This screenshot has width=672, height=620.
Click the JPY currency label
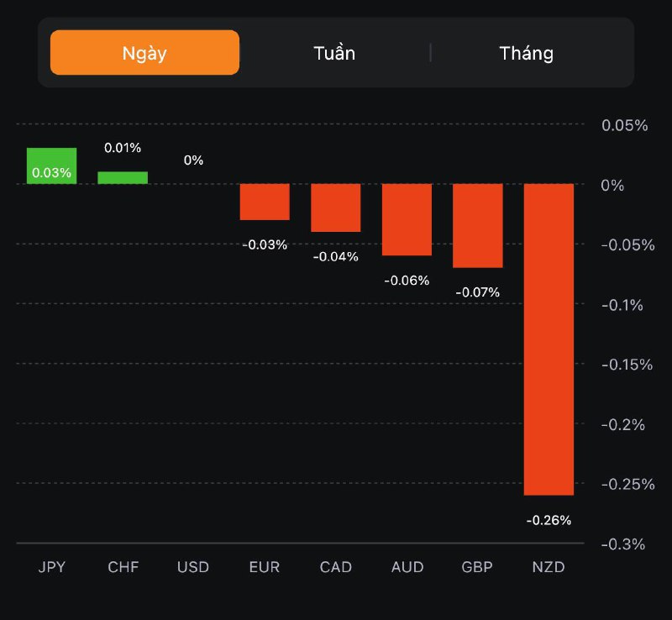coord(51,567)
